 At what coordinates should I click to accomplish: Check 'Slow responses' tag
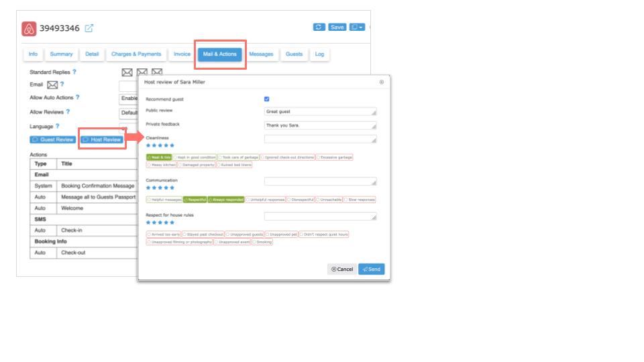[360, 200]
